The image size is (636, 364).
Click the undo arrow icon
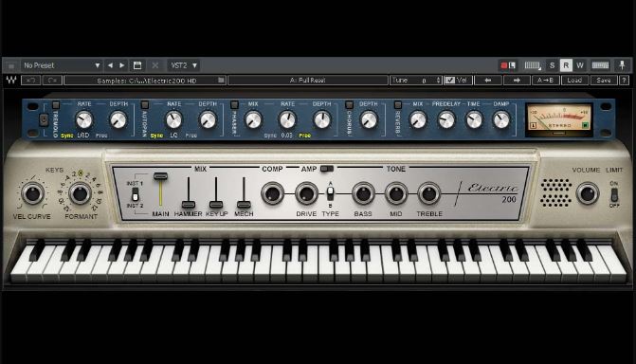pos(31,81)
